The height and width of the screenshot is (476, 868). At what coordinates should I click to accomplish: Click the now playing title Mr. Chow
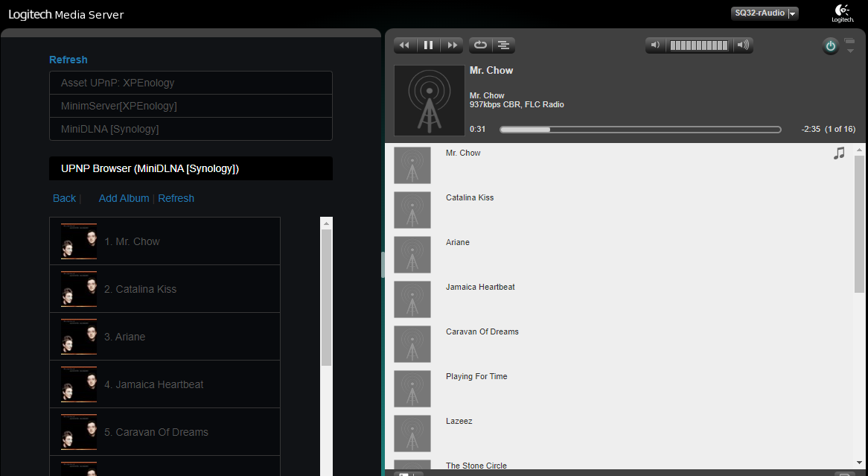point(491,70)
